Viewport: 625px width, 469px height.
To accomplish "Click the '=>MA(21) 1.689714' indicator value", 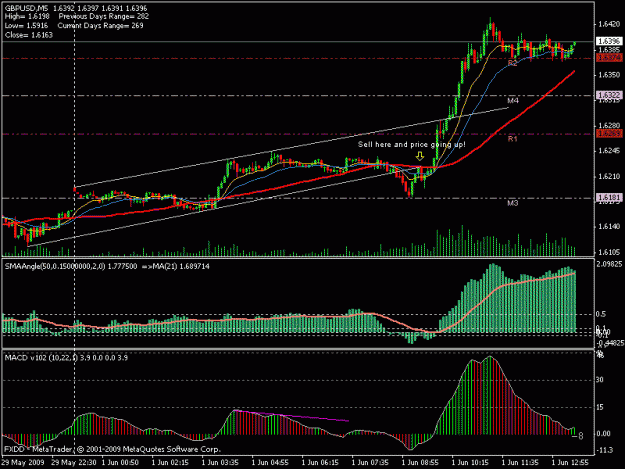I will pyautogui.click(x=176, y=266).
